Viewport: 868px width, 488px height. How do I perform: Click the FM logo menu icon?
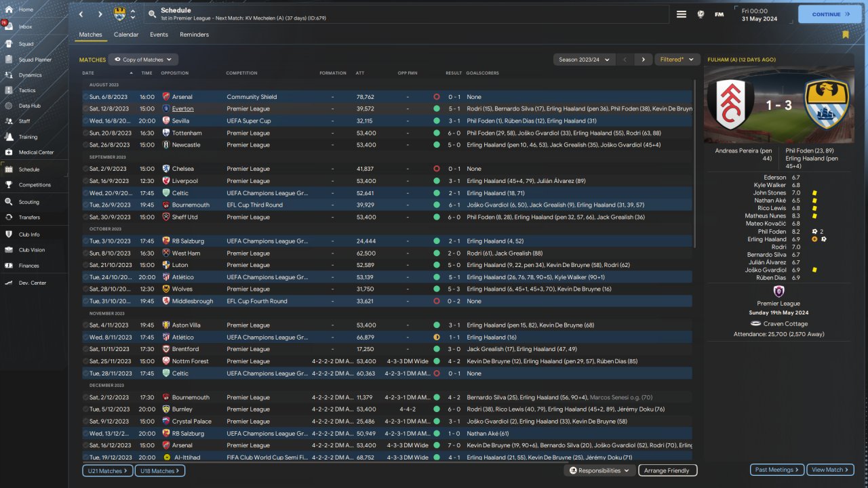[x=719, y=14]
